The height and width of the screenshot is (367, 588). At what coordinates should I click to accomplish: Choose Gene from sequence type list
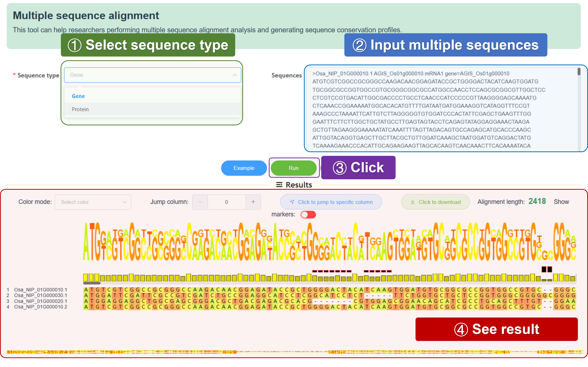click(78, 96)
